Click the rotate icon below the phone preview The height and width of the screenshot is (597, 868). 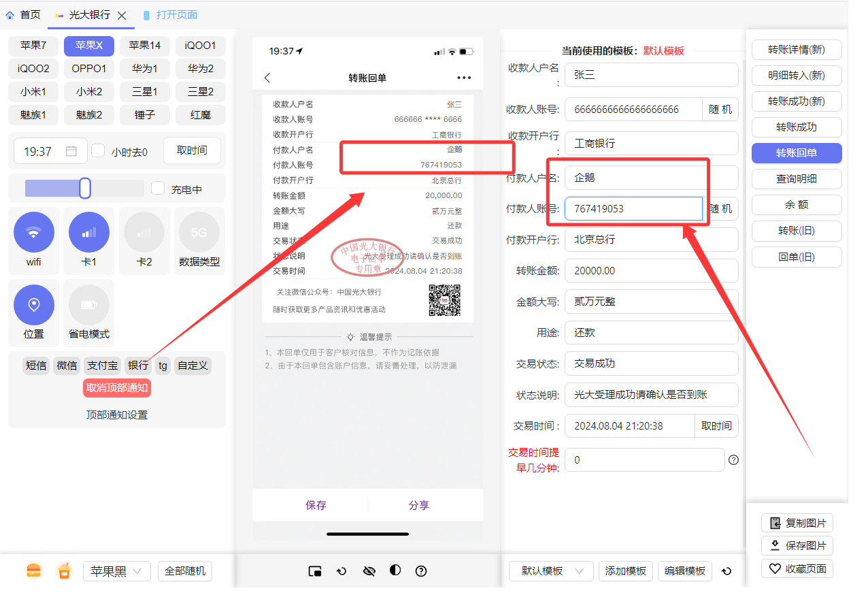pyautogui.click(x=342, y=571)
